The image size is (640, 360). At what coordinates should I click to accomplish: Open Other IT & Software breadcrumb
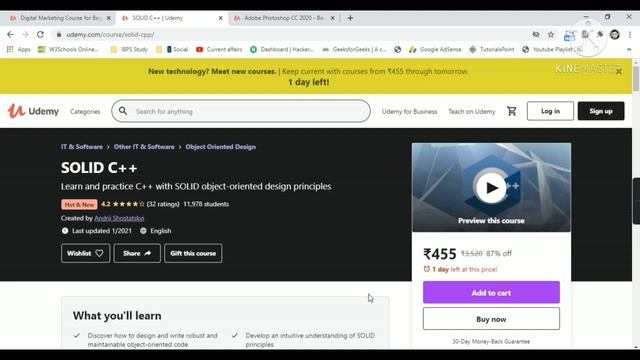144,147
